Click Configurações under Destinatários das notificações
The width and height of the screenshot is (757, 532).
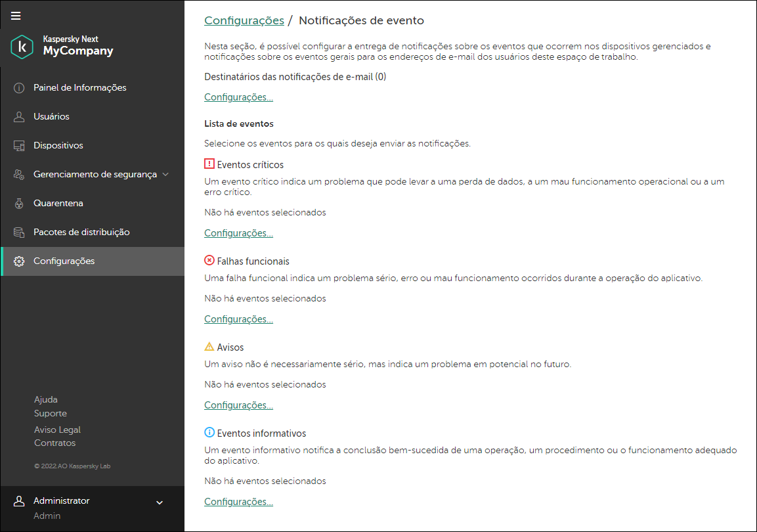pyautogui.click(x=238, y=97)
